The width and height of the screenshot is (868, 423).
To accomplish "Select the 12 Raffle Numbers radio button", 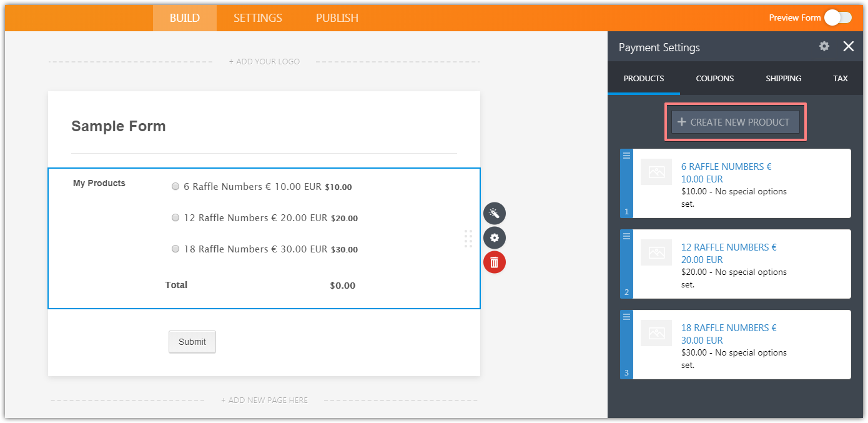I will (175, 218).
